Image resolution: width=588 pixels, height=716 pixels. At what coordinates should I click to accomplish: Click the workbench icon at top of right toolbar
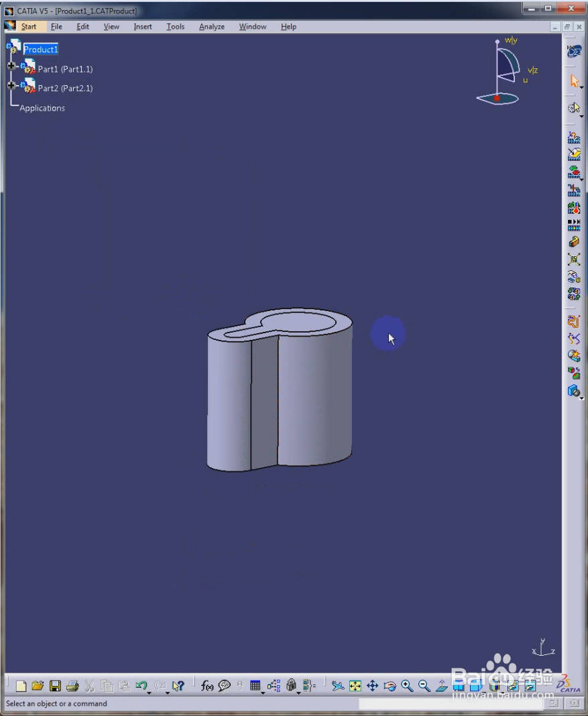tap(574, 51)
